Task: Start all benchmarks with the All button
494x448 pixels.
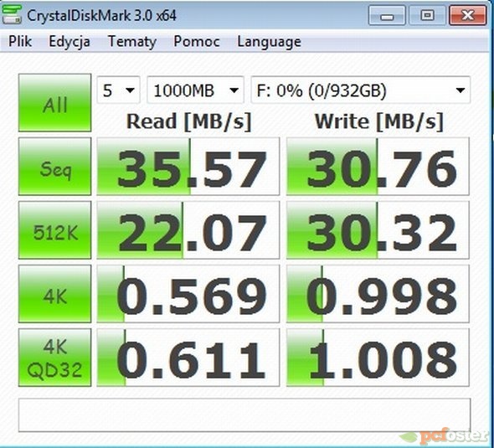Action: [x=54, y=103]
